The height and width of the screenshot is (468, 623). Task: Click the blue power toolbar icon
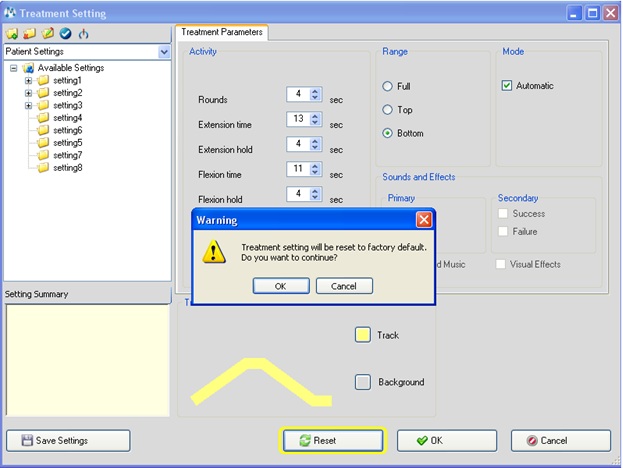[x=83, y=33]
